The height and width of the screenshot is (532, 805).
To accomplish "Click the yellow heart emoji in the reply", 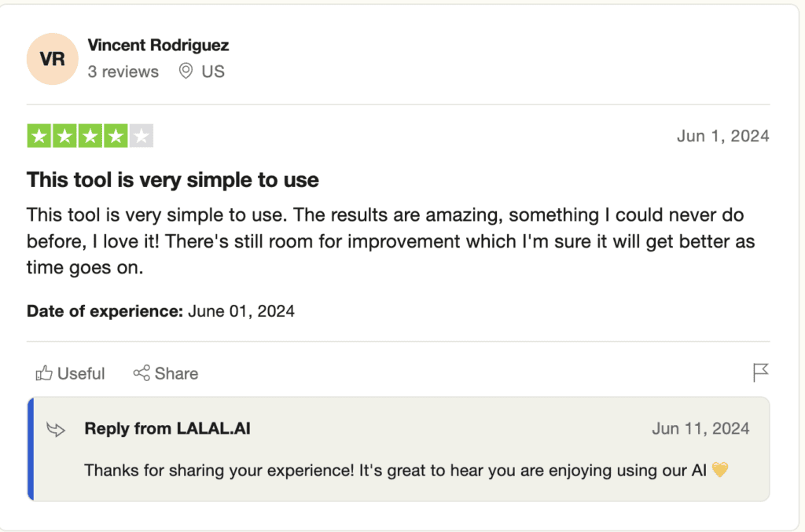I will point(720,470).
